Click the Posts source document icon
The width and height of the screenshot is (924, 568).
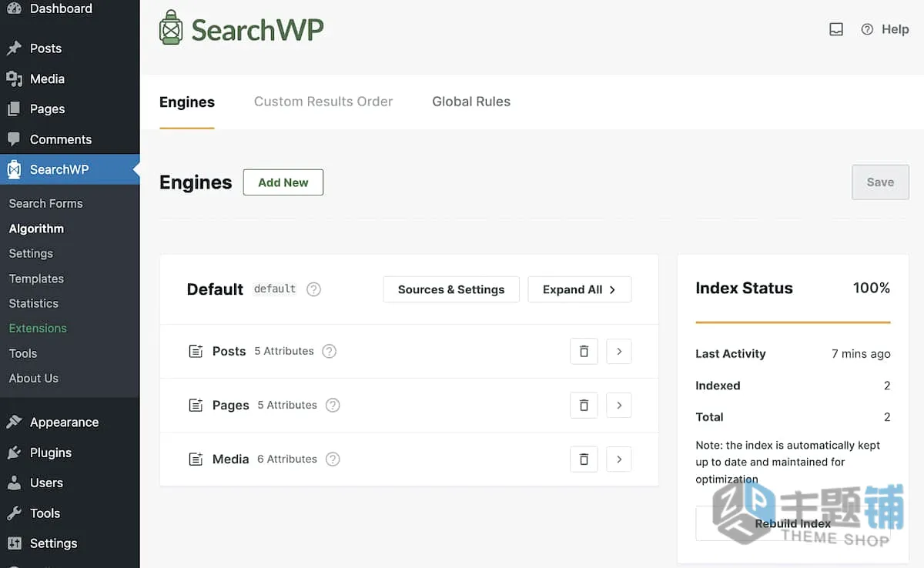196,351
